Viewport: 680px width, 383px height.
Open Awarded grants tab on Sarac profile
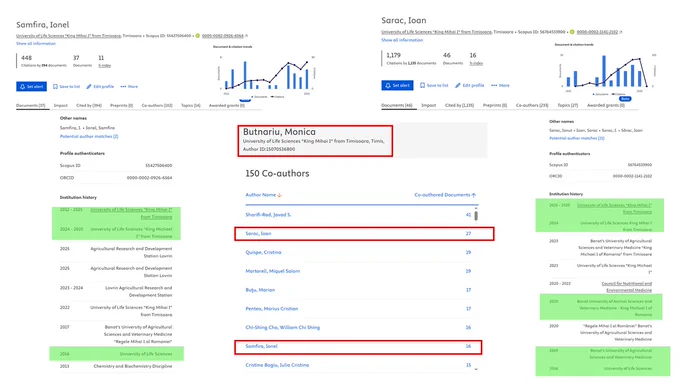(606, 105)
